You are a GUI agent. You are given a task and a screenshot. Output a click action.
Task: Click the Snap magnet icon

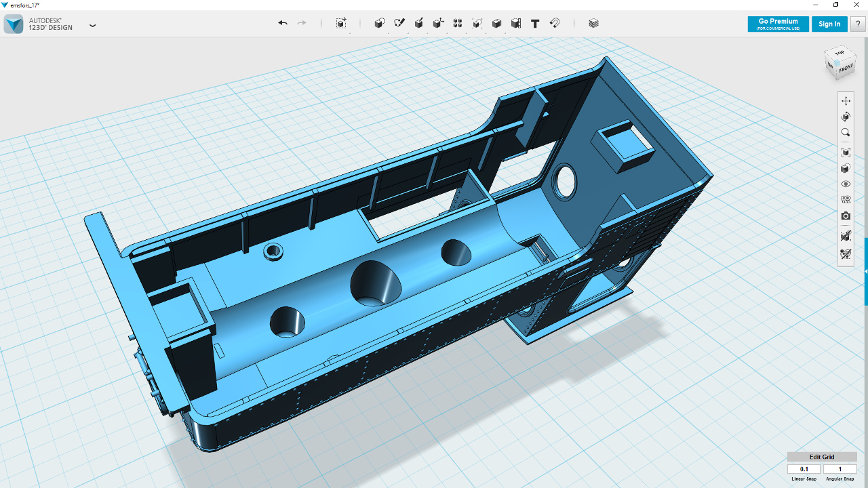tap(555, 23)
